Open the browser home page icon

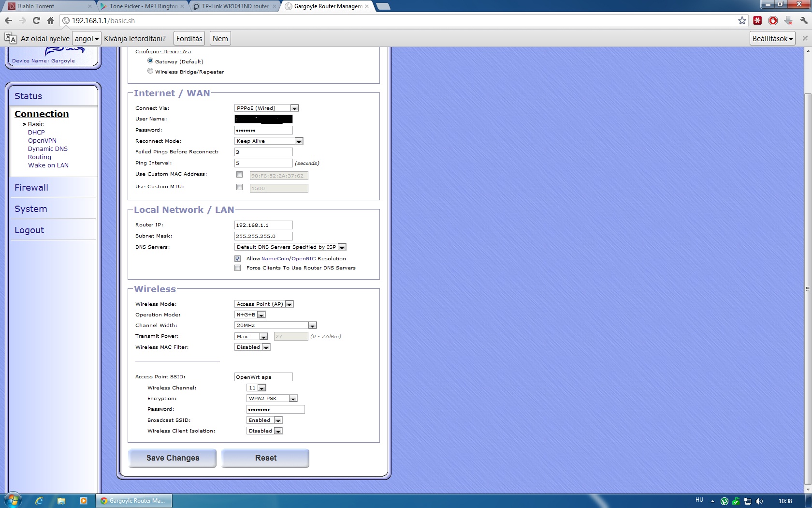pos(50,20)
